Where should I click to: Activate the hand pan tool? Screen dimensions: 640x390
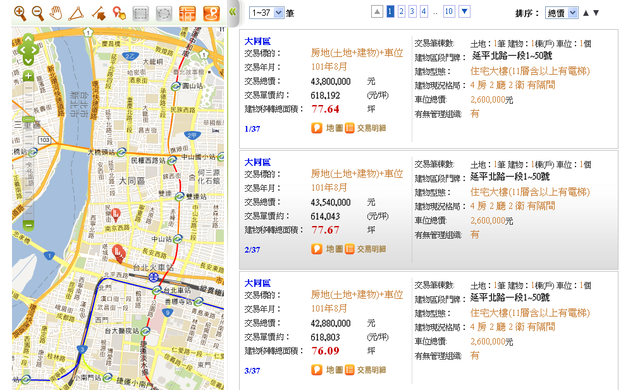click(56, 13)
